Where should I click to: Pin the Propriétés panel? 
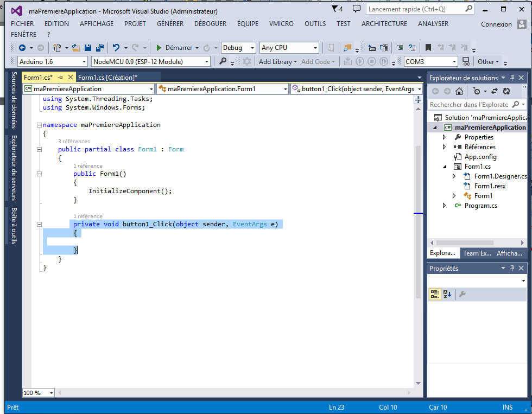pos(512,268)
